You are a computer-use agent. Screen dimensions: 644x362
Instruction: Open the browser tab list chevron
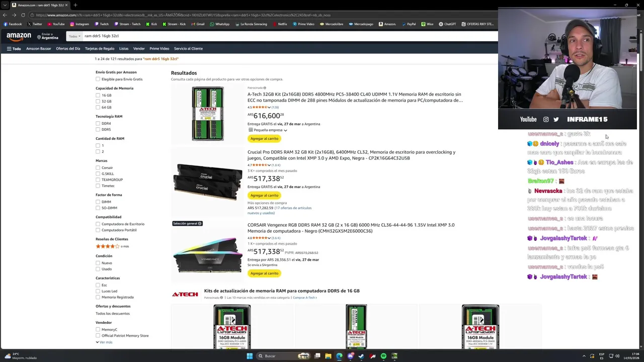coord(5,5)
